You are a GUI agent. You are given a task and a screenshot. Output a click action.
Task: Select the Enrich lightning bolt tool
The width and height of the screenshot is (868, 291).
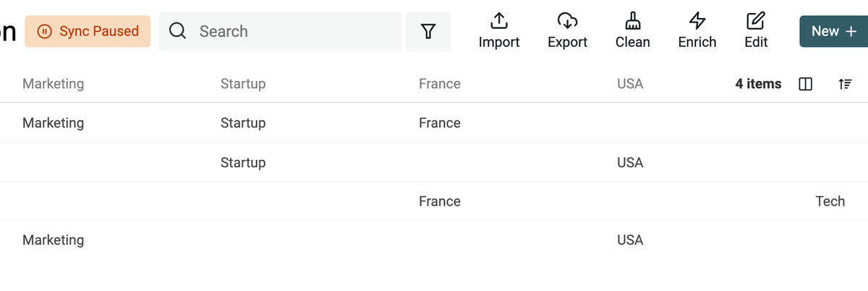click(x=697, y=20)
